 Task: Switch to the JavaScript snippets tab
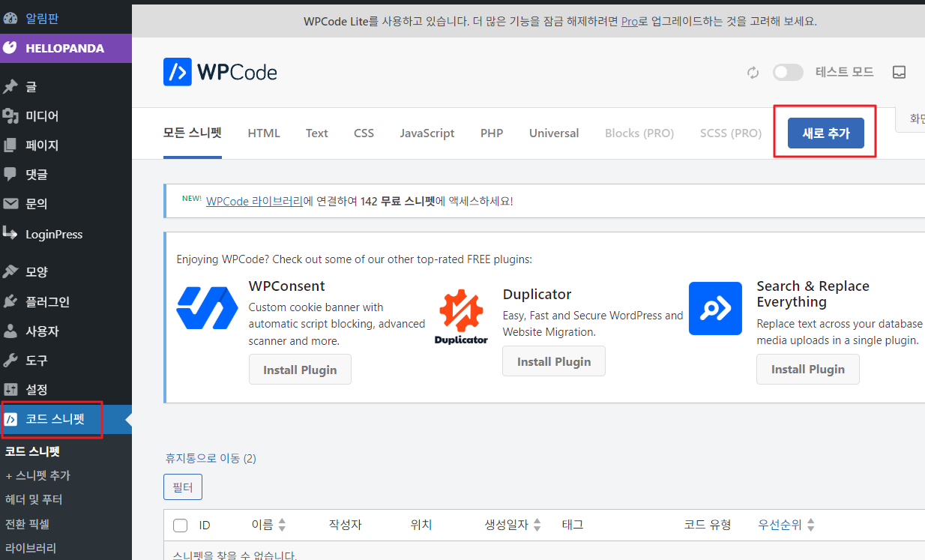[x=427, y=133]
